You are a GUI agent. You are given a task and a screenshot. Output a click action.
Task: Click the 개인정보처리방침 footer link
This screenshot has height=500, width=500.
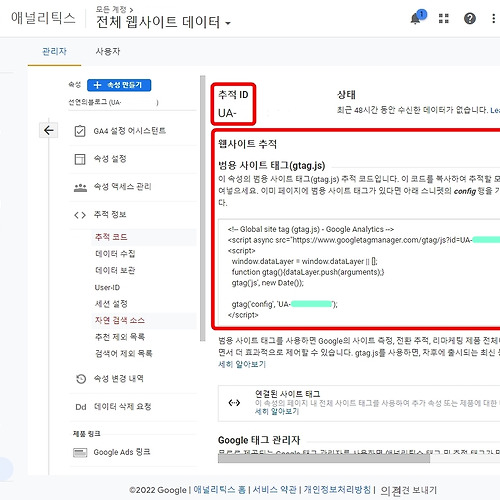tap(337, 490)
